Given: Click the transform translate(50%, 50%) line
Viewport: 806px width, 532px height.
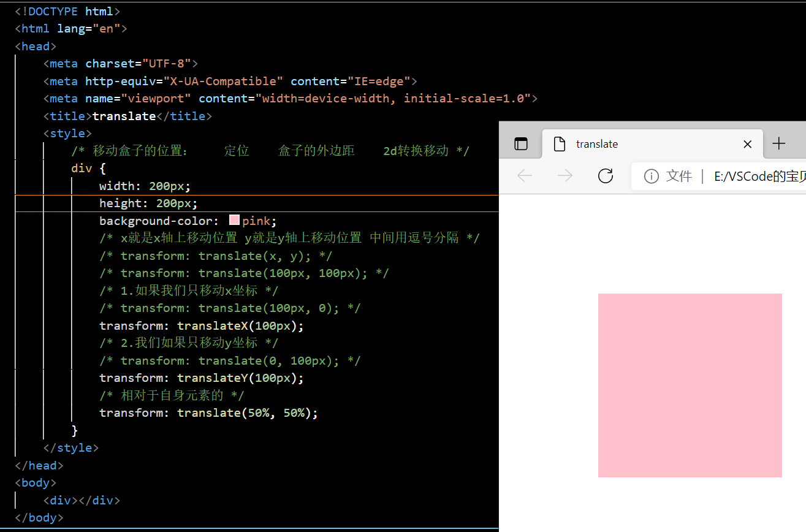Looking at the screenshot, I should pyautogui.click(x=208, y=412).
